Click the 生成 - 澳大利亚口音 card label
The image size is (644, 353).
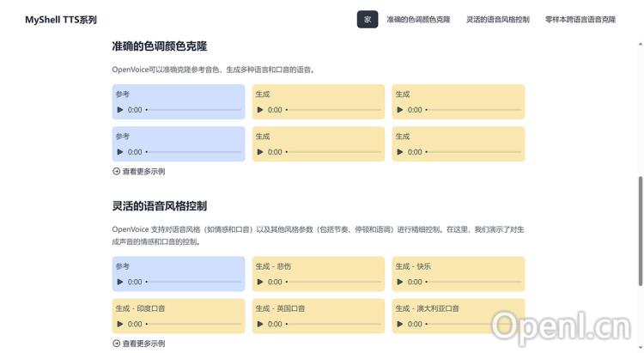tap(427, 308)
